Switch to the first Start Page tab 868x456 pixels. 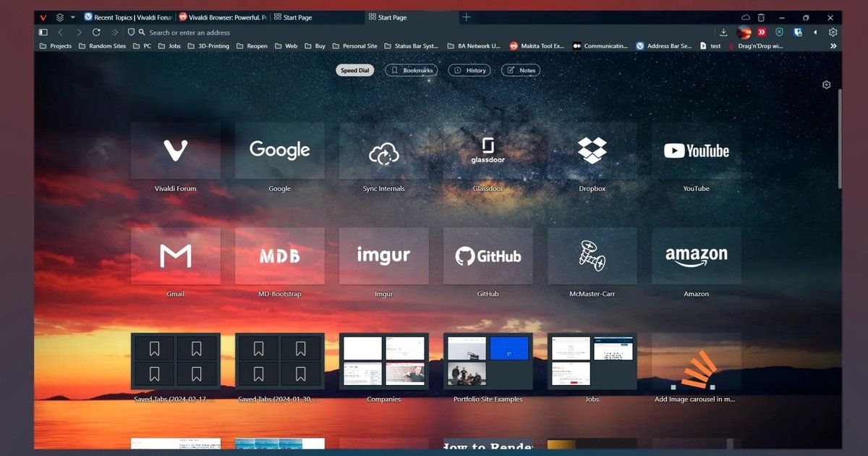tap(317, 17)
